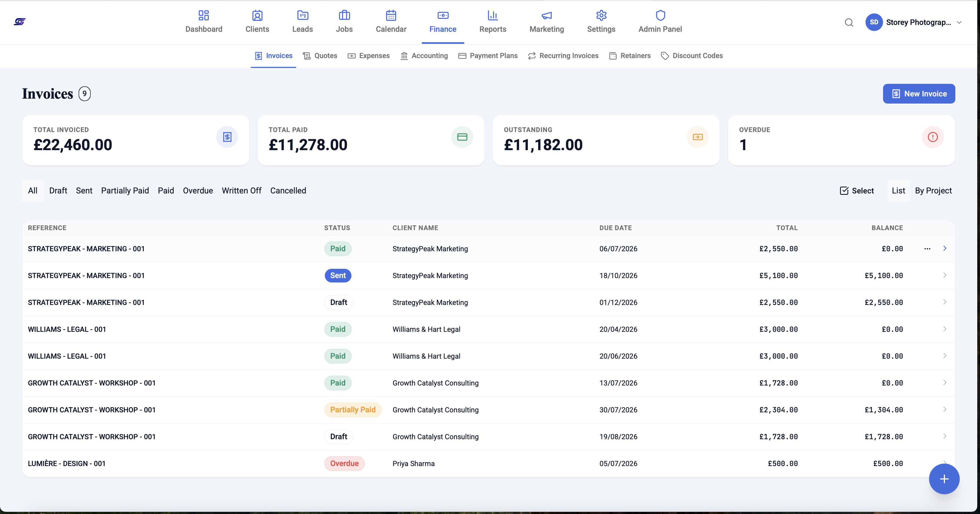Open the paid StrategyPeak invoice chevron due 06/07/2026

click(945, 249)
